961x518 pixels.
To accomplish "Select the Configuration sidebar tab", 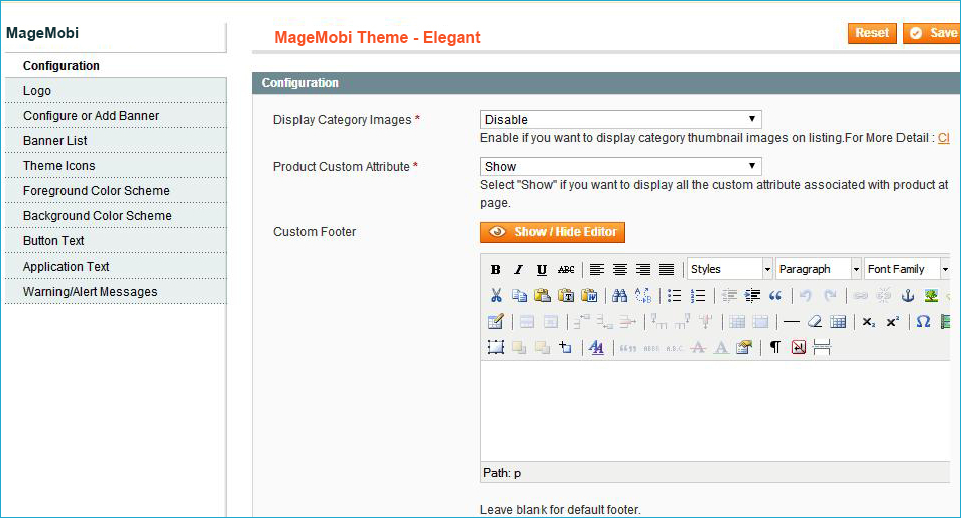I will [116, 66].
